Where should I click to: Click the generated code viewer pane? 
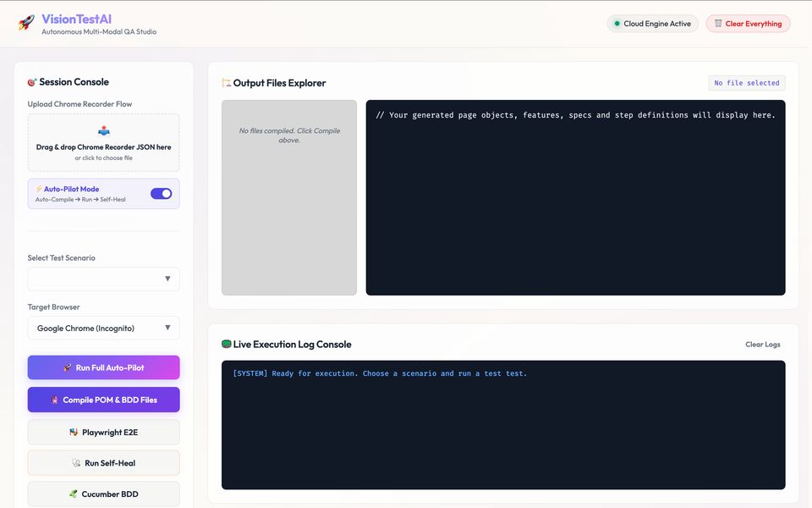pos(575,197)
